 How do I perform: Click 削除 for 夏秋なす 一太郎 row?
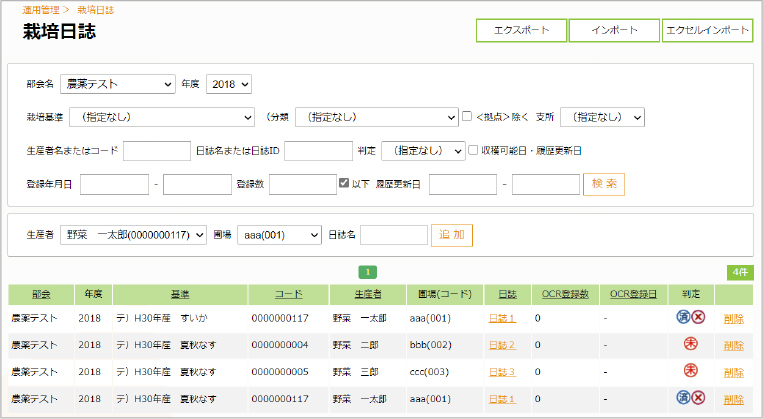733,400
